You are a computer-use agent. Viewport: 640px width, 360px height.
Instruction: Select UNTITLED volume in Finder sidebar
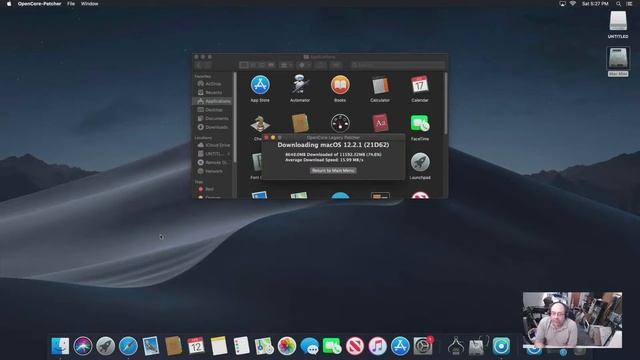[211, 154]
